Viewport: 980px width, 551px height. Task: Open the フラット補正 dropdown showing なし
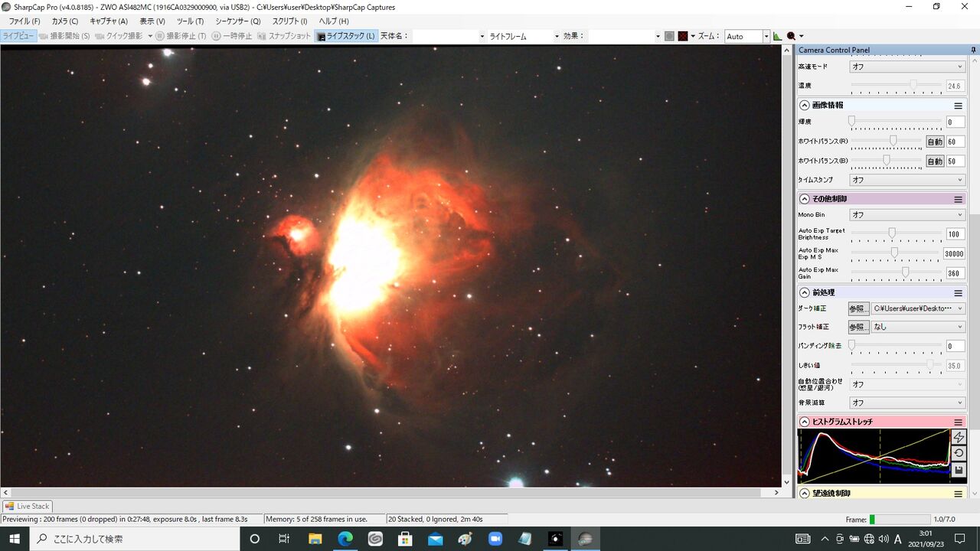[918, 327]
